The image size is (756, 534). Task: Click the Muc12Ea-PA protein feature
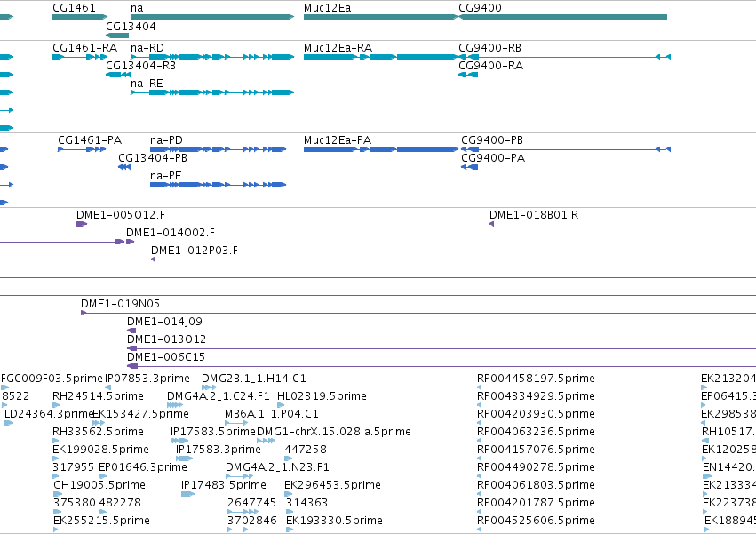(x=381, y=149)
